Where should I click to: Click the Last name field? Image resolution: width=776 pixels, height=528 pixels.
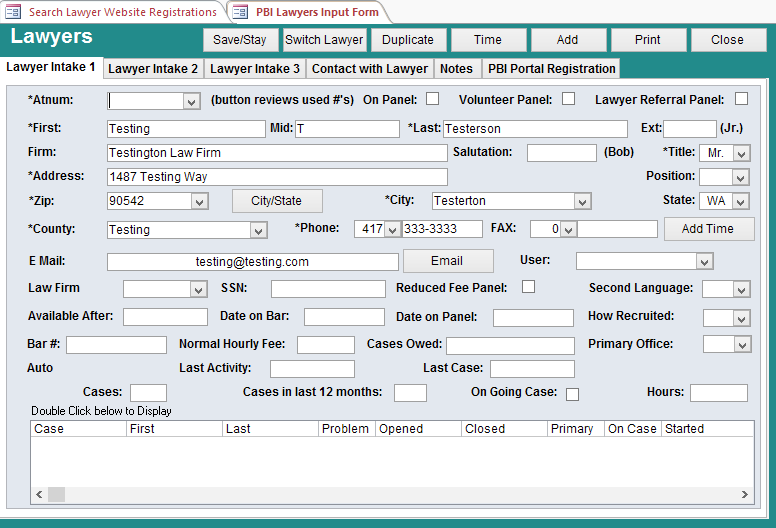coord(535,129)
